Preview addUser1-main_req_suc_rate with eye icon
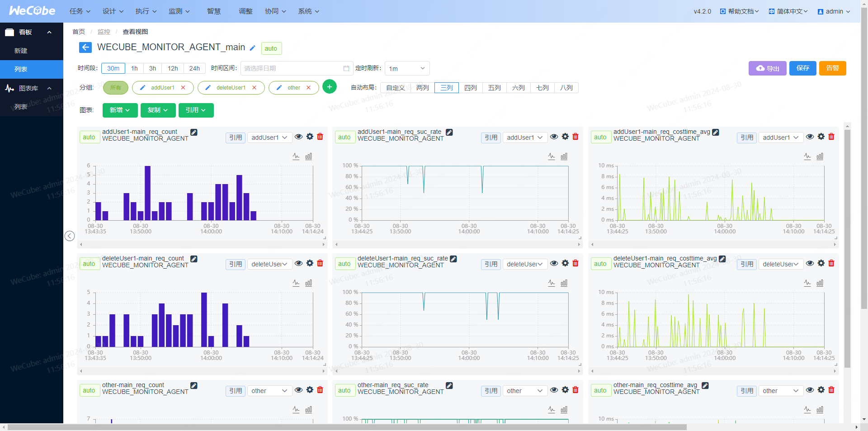The width and height of the screenshot is (868, 431). point(554,137)
